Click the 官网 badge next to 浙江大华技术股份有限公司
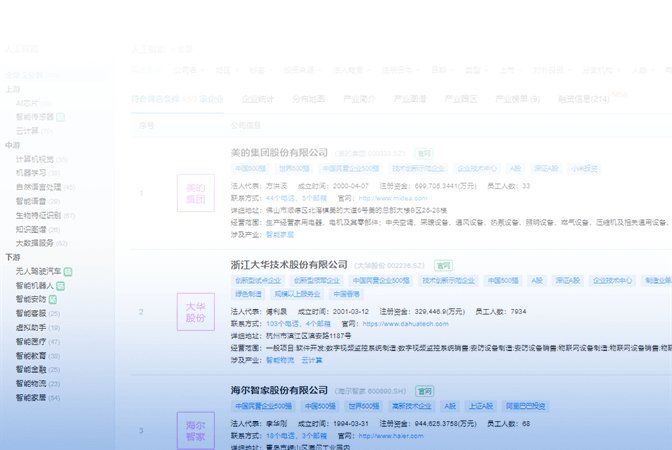672x450 pixels. point(443,266)
